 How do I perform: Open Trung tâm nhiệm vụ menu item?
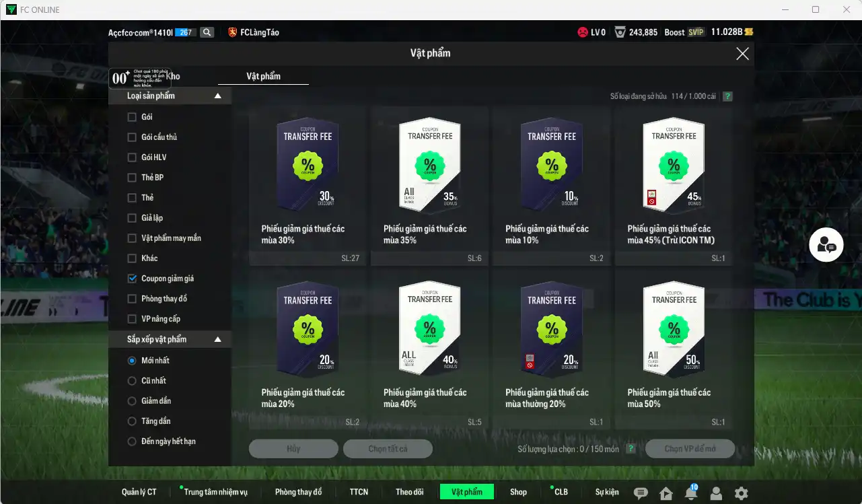(215, 492)
